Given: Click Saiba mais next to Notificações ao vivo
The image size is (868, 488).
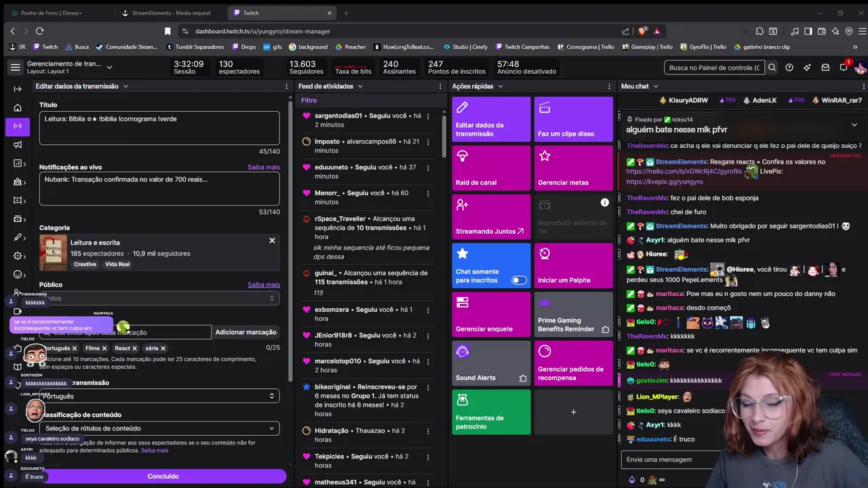Looking at the screenshot, I should point(264,167).
